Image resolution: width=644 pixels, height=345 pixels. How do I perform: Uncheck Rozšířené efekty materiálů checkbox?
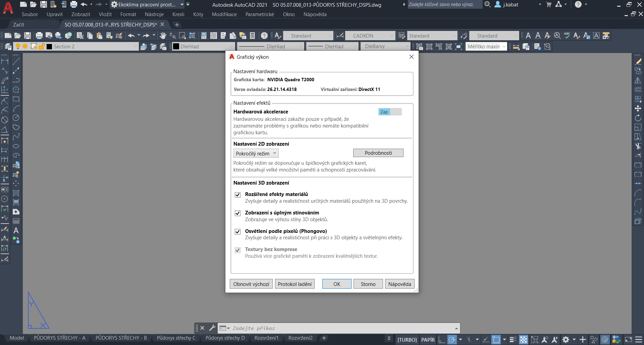click(237, 195)
